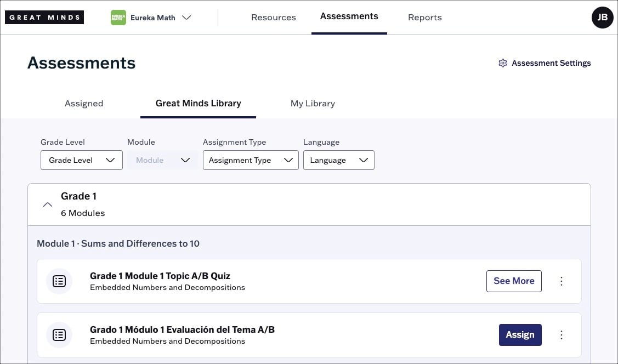Open the Grade 1 Module 1 Topic A/B Quiz title
Viewport: 618px width, 364px height.
point(160,276)
